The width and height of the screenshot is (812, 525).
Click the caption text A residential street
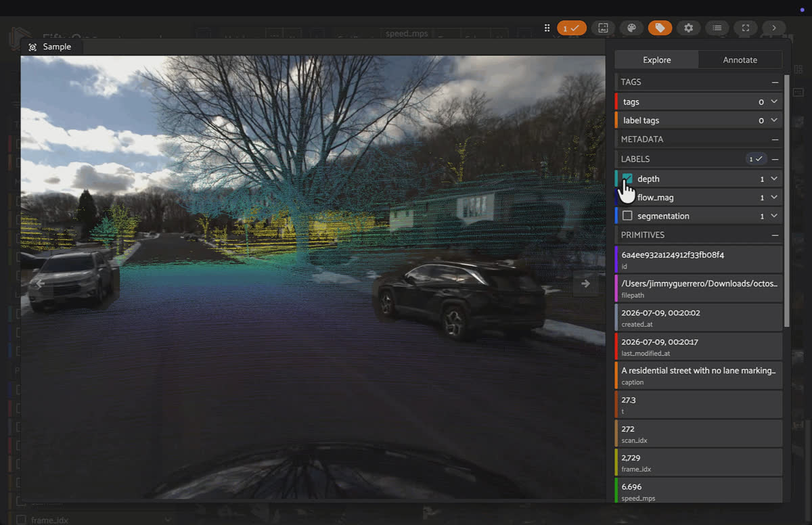click(x=698, y=371)
